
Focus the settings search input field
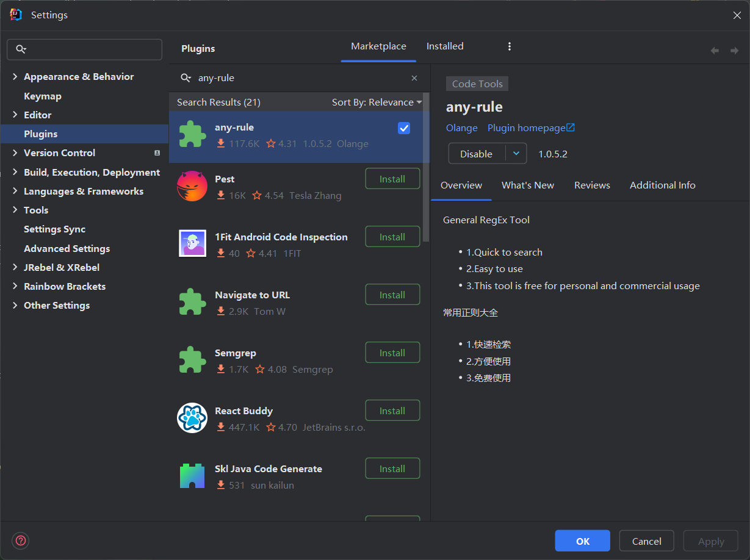pyautogui.click(x=84, y=49)
